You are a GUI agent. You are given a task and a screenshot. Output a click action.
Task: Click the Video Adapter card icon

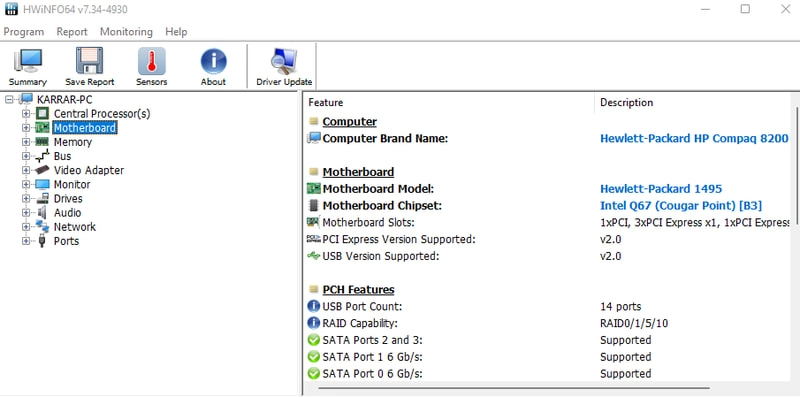[42, 170]
